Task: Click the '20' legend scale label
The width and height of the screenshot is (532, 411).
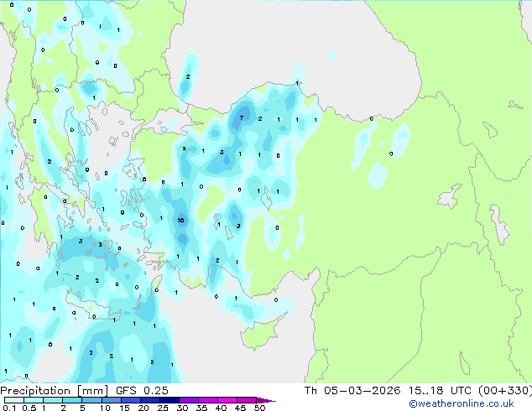Action: click(x=143, y=408)
